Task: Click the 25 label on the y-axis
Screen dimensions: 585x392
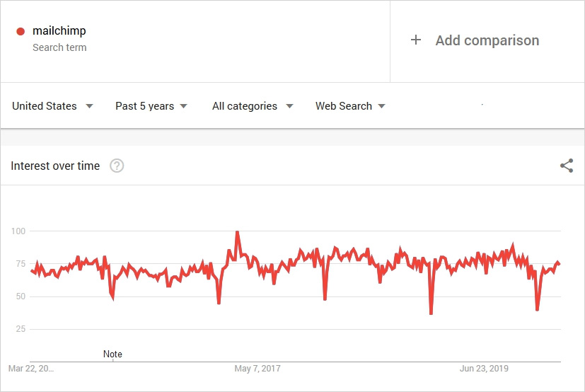Action: (20, 329)
